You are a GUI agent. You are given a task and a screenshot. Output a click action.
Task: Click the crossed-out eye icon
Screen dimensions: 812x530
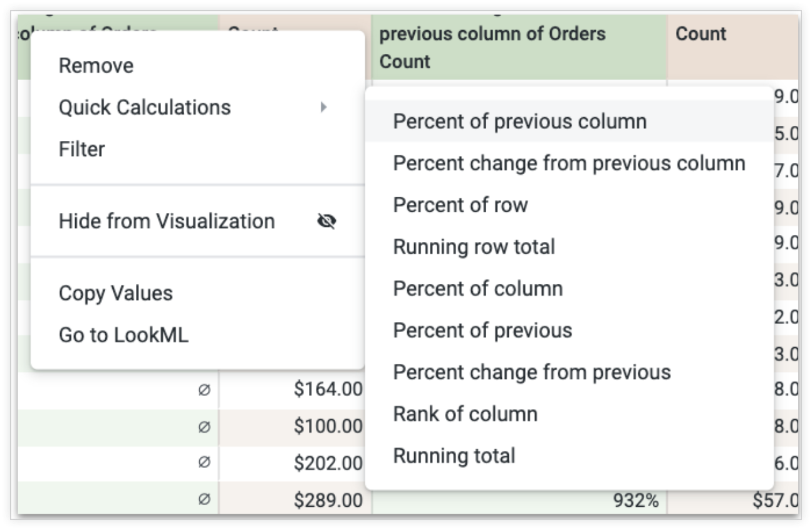326,221
